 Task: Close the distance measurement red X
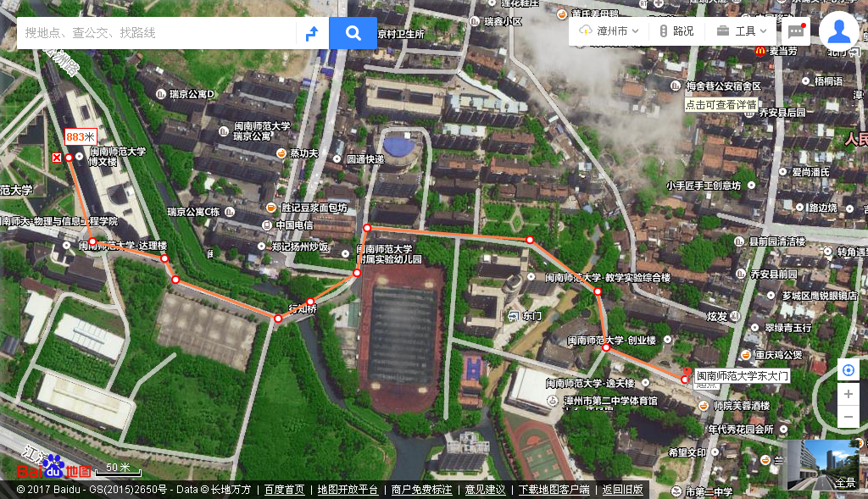57,158
